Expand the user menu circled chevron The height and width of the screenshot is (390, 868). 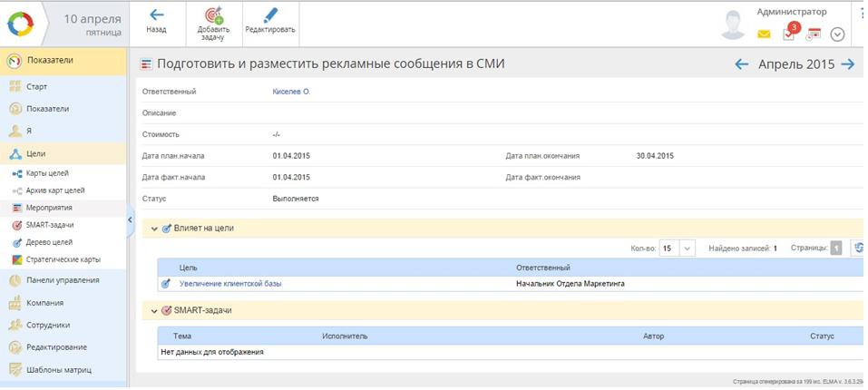[837, 34]
